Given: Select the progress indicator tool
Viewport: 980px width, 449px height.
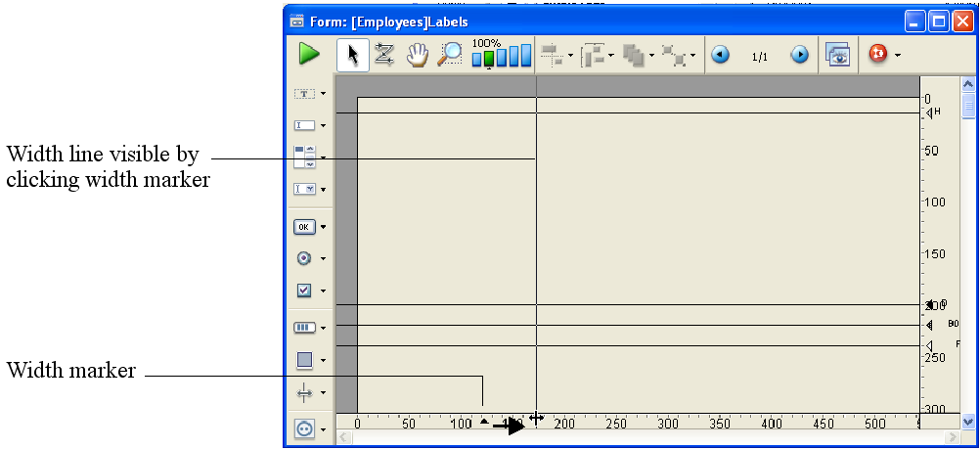Looking at the screenshot, I should [x=304, y=328].
